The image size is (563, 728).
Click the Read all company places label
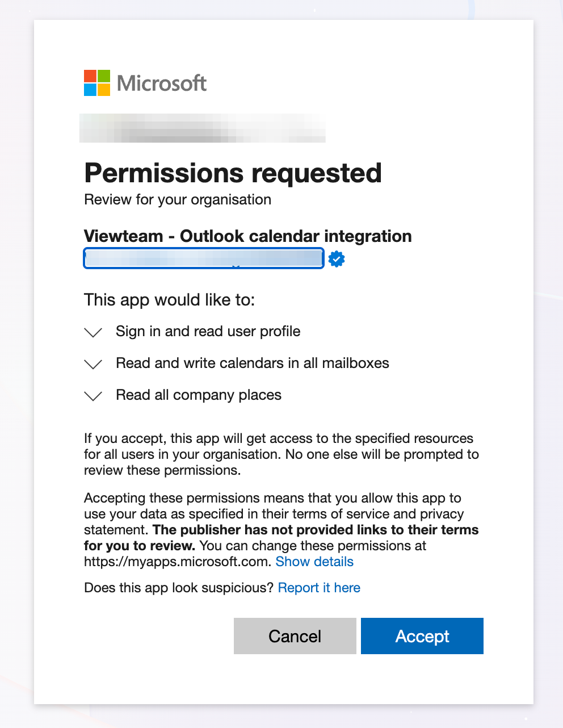coord(199,395)
